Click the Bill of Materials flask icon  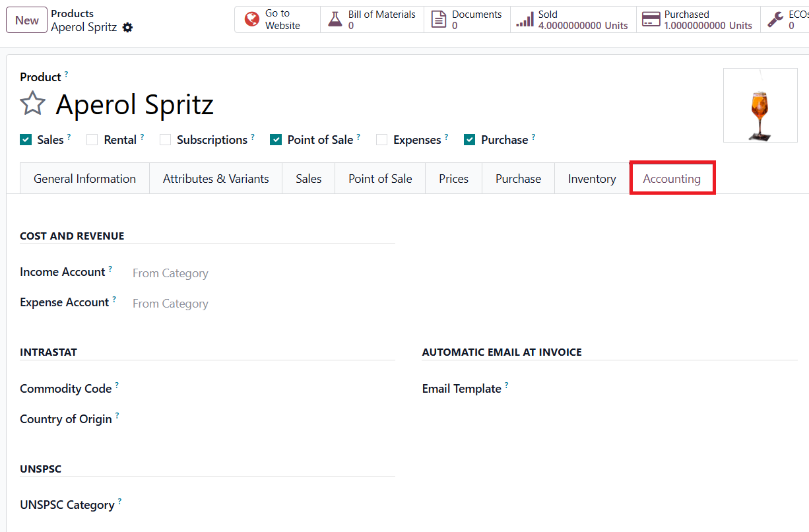point(335,20)
